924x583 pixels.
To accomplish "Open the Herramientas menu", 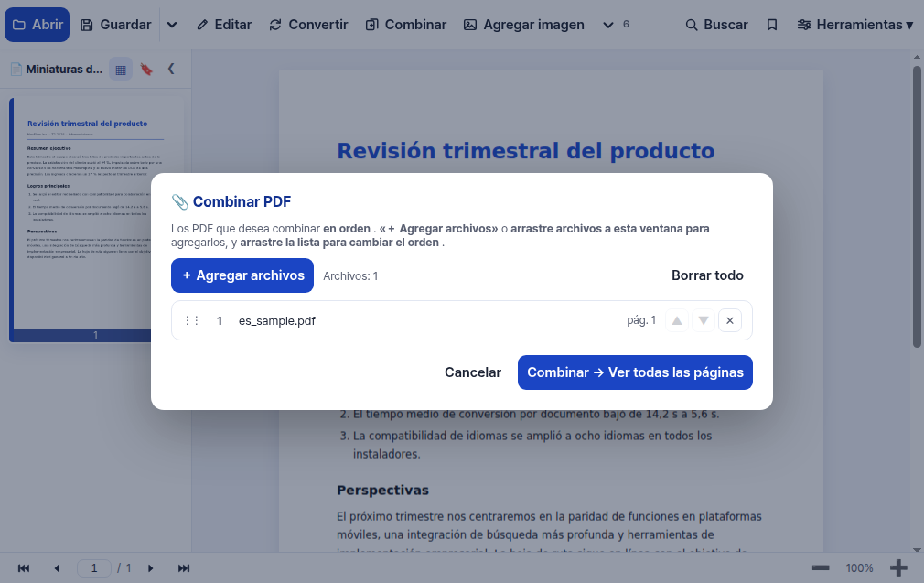I will 855,25.
